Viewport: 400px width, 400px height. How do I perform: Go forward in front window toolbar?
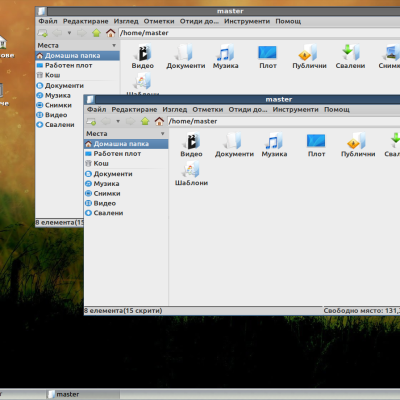click(x=130, y=121)
